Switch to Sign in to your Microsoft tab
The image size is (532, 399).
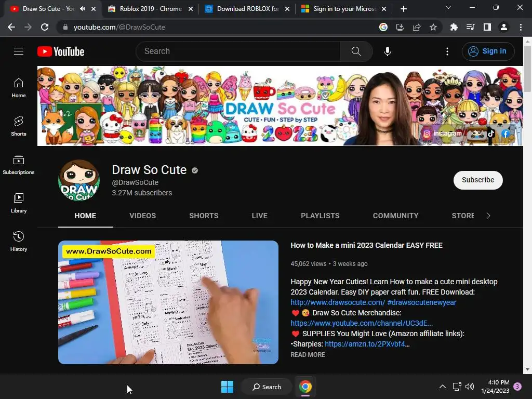344,9
